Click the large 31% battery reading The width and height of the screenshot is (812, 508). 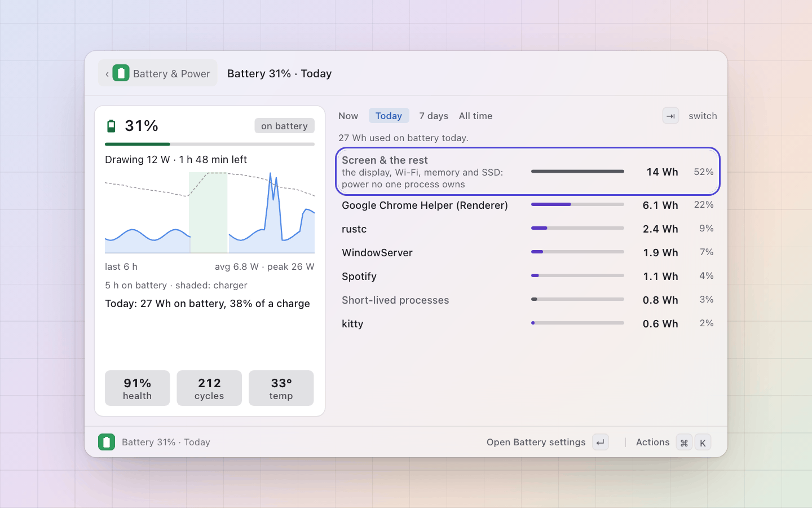pyautogui.click(x=142, y=126)
